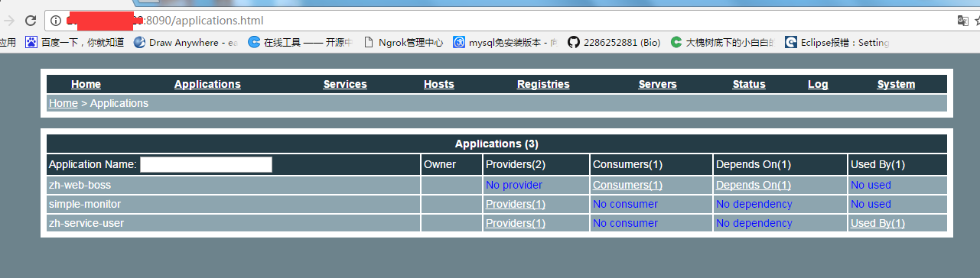This screenshot has height=278, width=980.
Task: Click No dependency text for zh-service-user
Action: pos(754,223)
